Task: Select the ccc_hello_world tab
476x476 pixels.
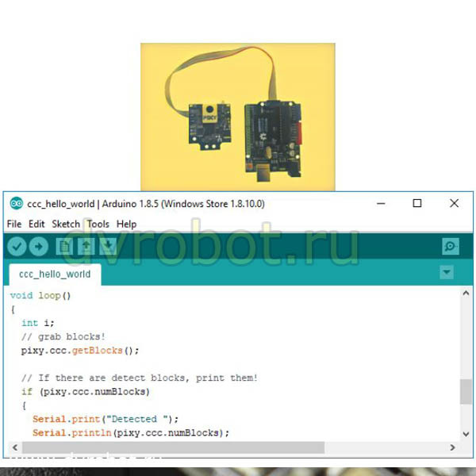Action: (55, 274)
